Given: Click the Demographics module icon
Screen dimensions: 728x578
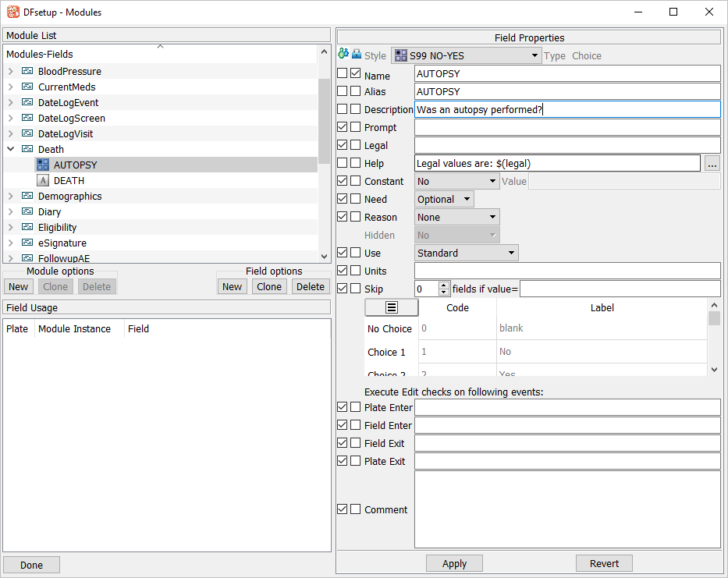Looking at the screenshot, I should click(x=27, y=196).
